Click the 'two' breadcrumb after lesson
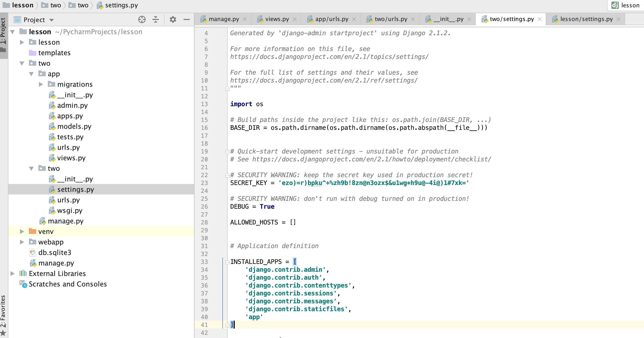Screen dimensions: 644x338 pos(55,5)
